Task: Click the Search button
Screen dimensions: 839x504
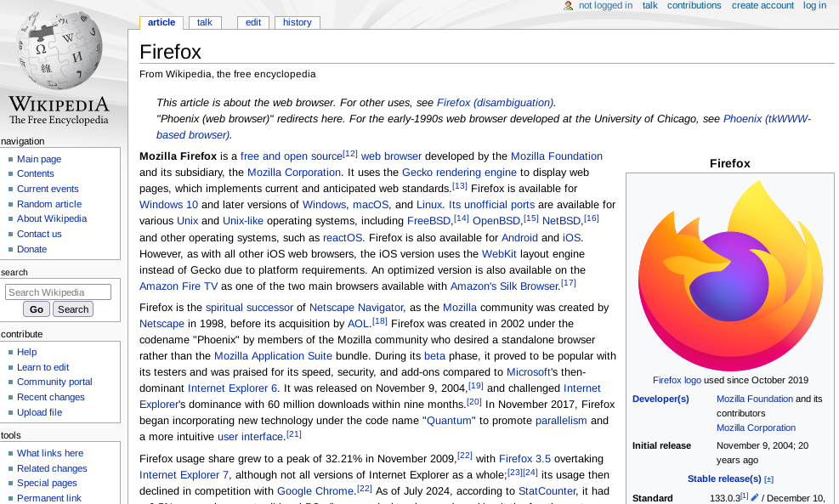Action: click(x=73, y=309)
